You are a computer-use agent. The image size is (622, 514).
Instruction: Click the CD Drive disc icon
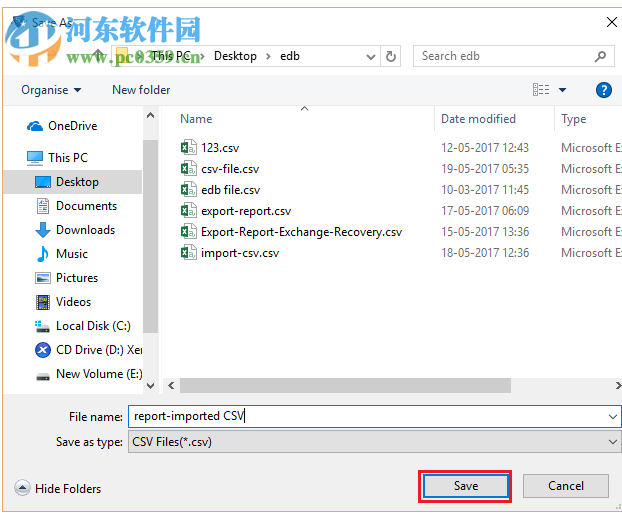(43, 350)
